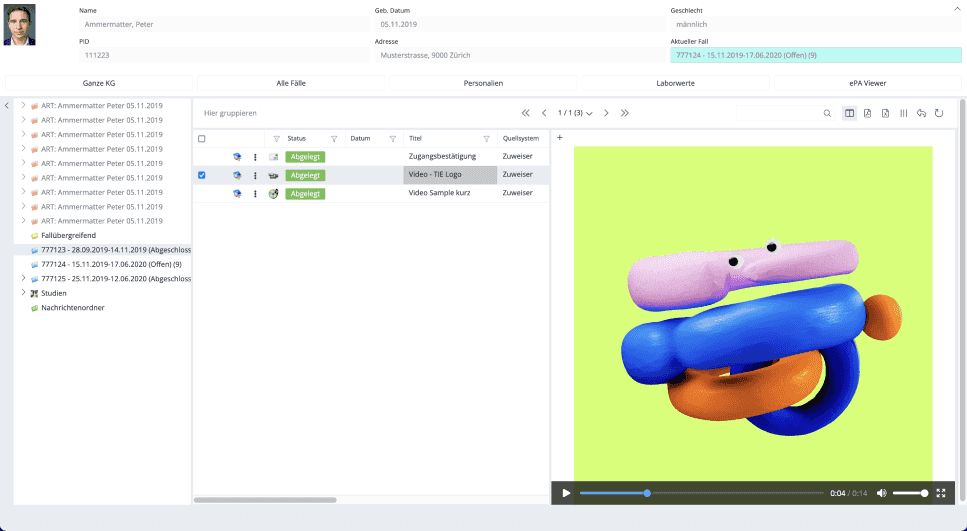Open the blue document icon in the Video Sample kurz row
The width and height of the screenshot is (967, 531).
tap(237, 194)
